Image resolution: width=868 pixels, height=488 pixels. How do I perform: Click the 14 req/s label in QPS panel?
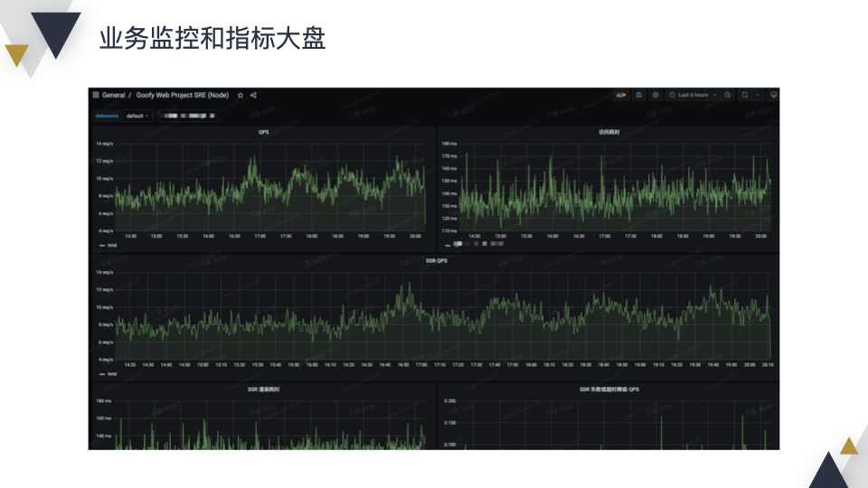coord(105,144)
